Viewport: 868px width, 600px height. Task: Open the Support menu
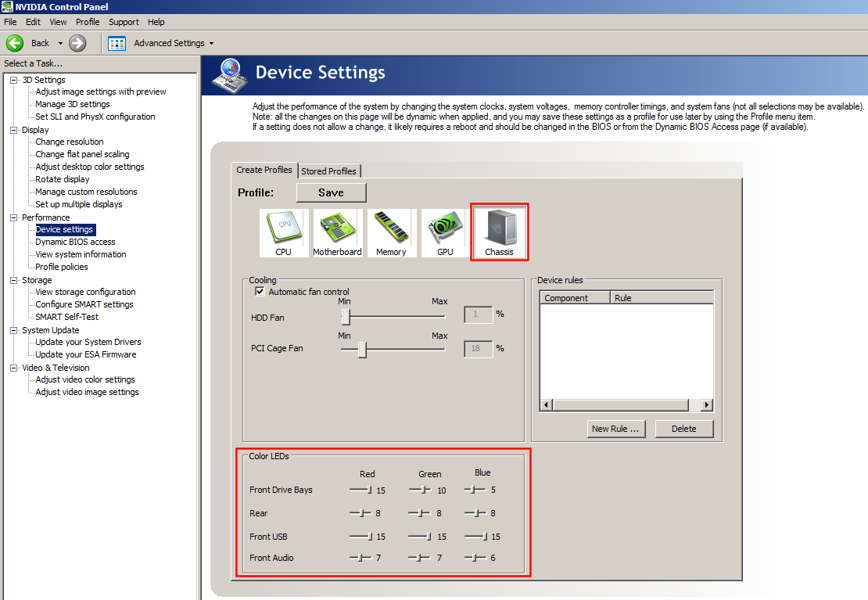coord(124,22)
